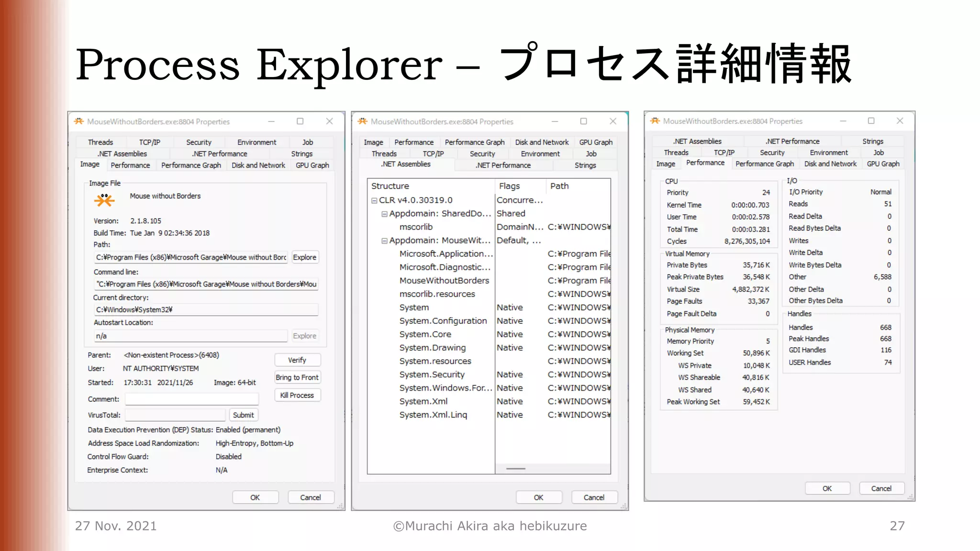Click the Comment input field
This screenshot has height=551, width=980.
coord(191,399)
